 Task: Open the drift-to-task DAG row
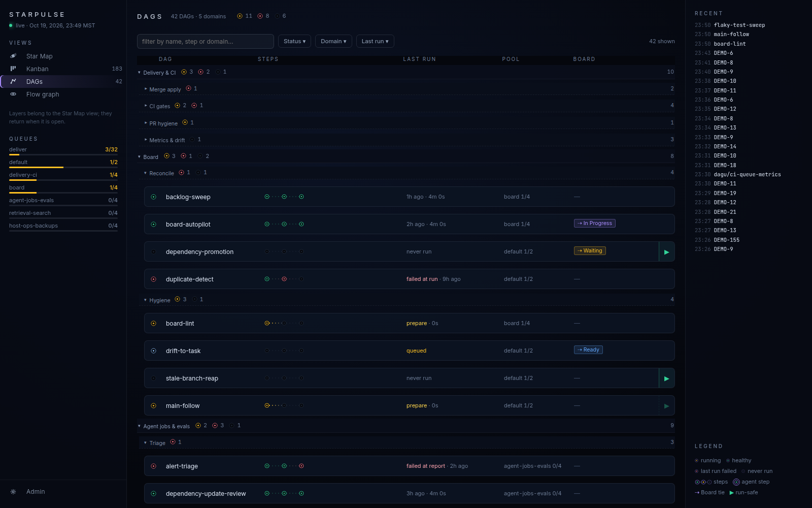pyautogui.click(x=409, y=351)
